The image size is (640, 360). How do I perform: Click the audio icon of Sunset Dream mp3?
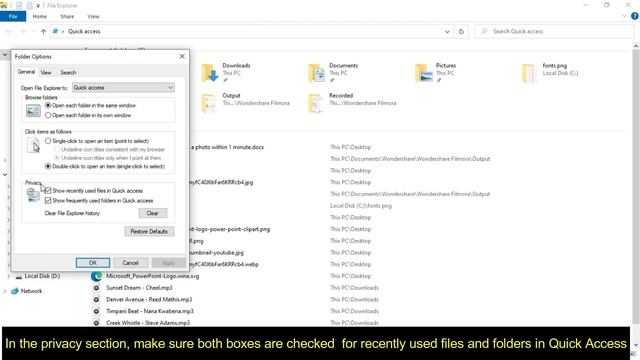(96, 288)
